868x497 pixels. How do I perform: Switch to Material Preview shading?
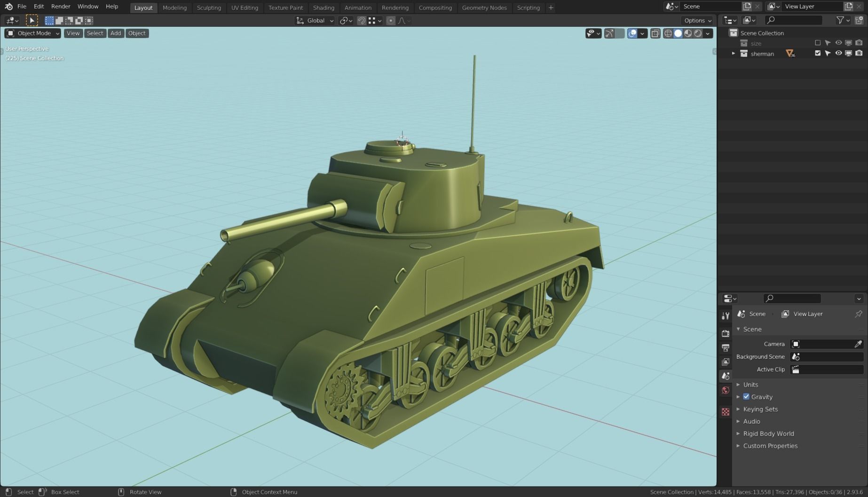click(688, 33)
